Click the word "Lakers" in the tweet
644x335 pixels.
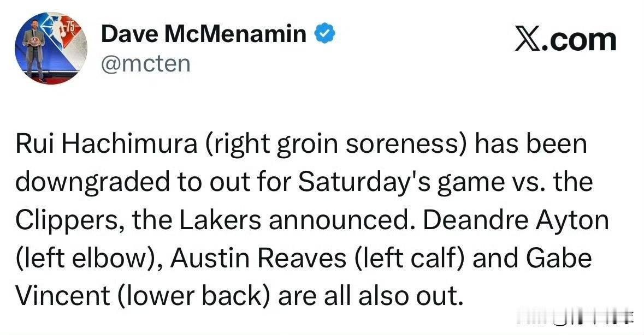pyautogui.click(x=220, y=220)
